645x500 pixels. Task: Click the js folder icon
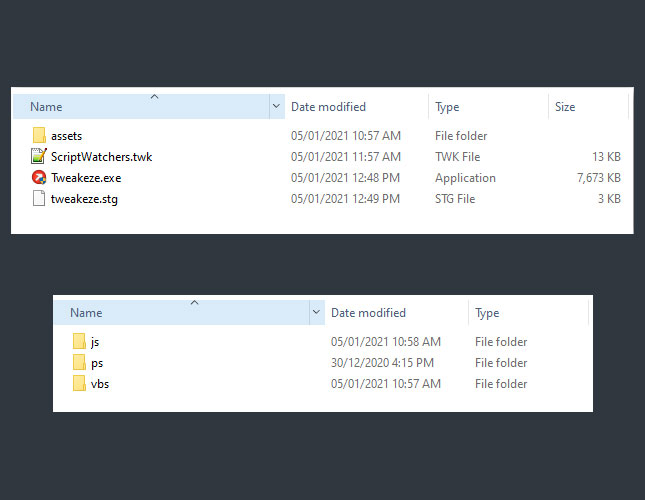click(x=79, y=341)
